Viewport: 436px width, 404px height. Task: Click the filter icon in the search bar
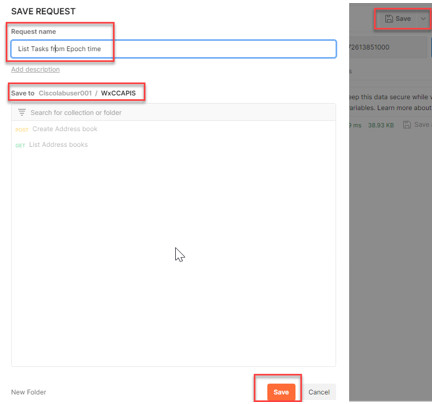pos(22,112)
